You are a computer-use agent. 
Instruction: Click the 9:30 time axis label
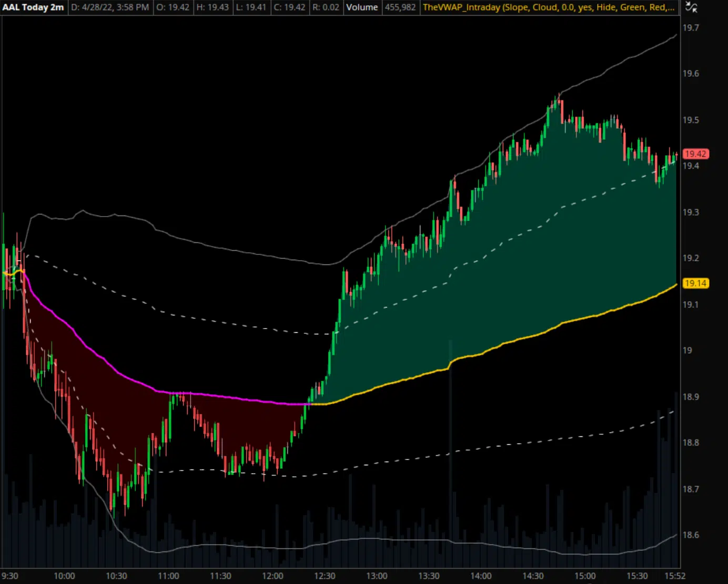point(10,576)
